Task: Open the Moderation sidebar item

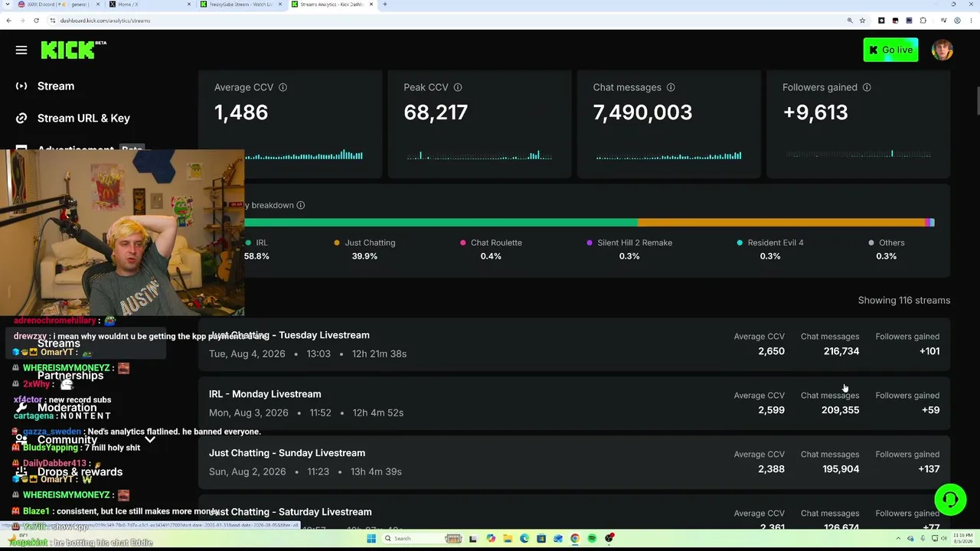Action: tap(67, 408)
